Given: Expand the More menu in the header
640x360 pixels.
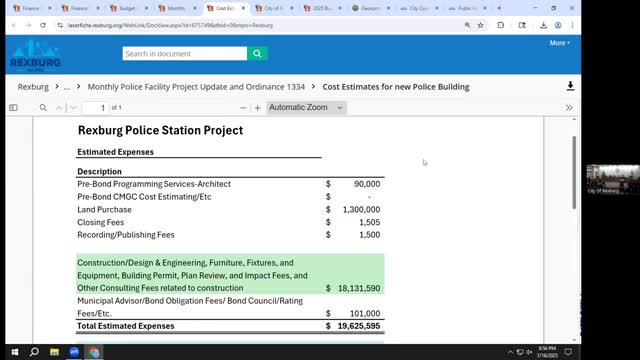Looking at the screenshot, I should pyautogui.click(x=559, y=43).
